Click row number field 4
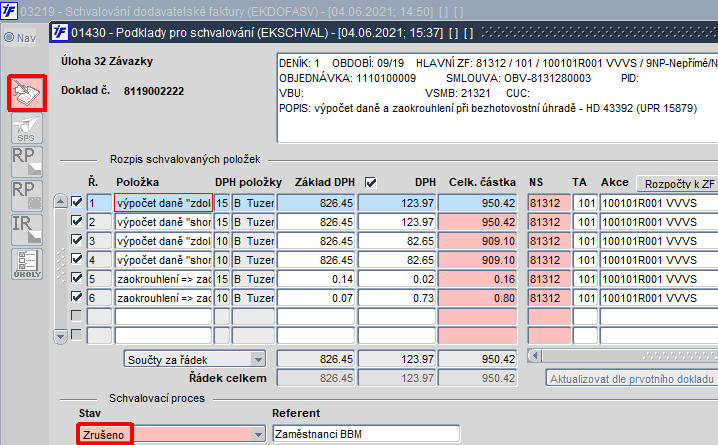The image size is (718, 445). tap(99, 260)
